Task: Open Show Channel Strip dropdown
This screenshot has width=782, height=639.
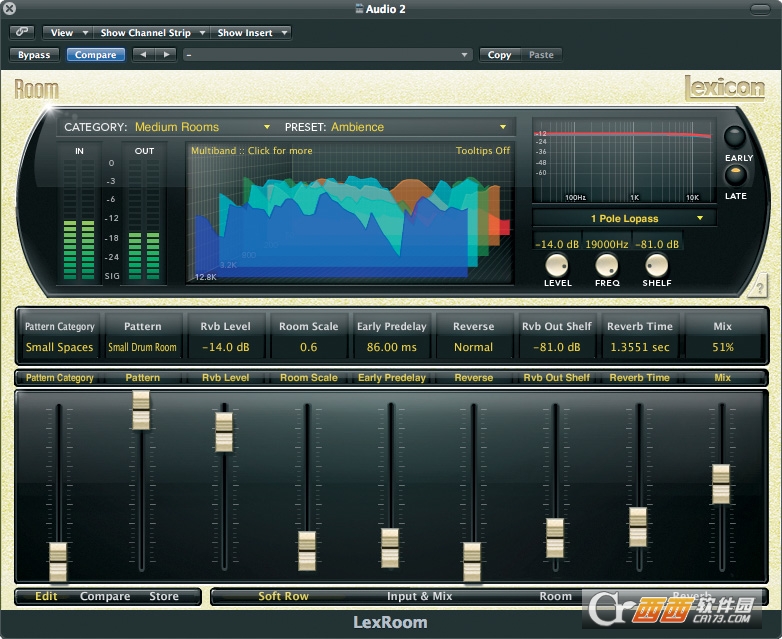Action: 152,32
